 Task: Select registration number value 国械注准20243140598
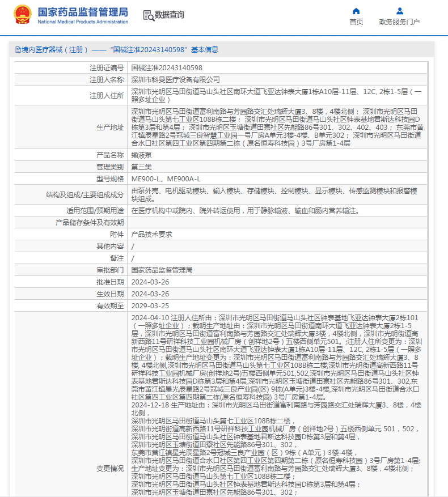click(x=167, y=68)
